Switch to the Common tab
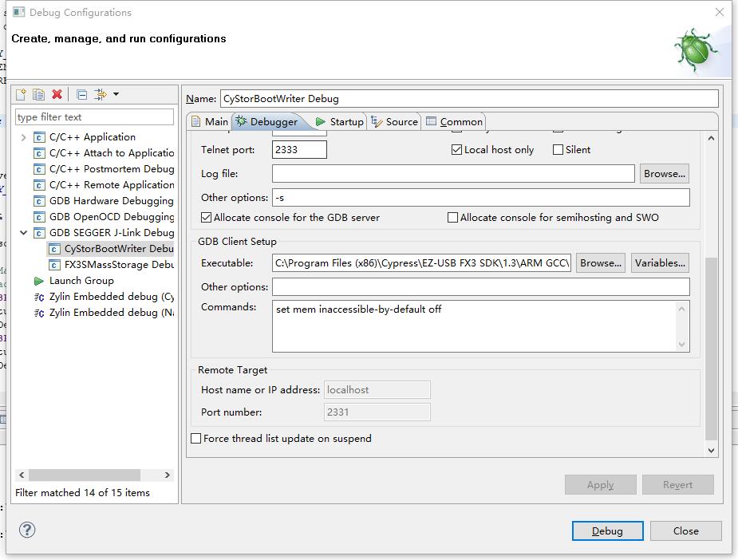Viewport: 738px width, 560px height. [454, 122]
